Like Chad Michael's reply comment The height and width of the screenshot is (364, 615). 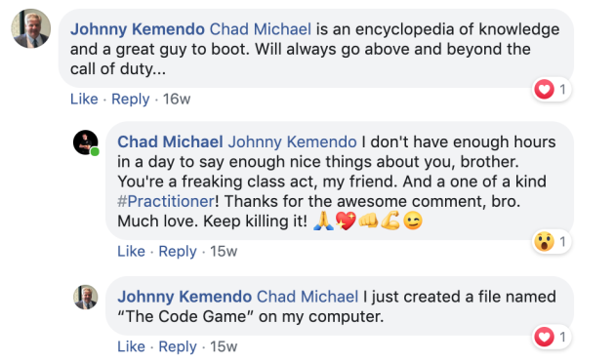(131, 251)
